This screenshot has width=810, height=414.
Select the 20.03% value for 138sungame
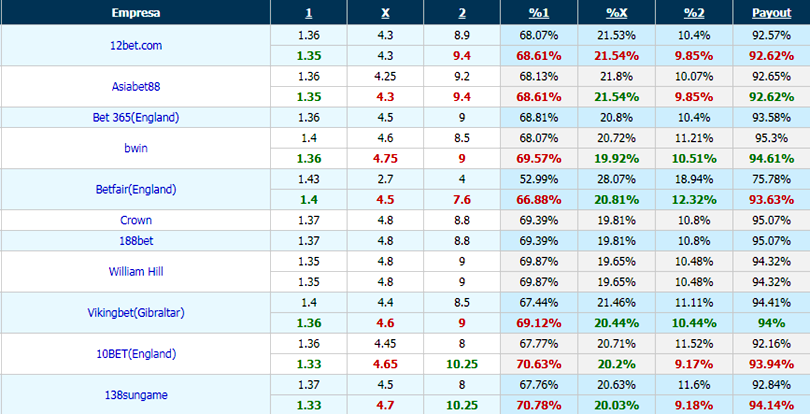[x=616, y=405]
